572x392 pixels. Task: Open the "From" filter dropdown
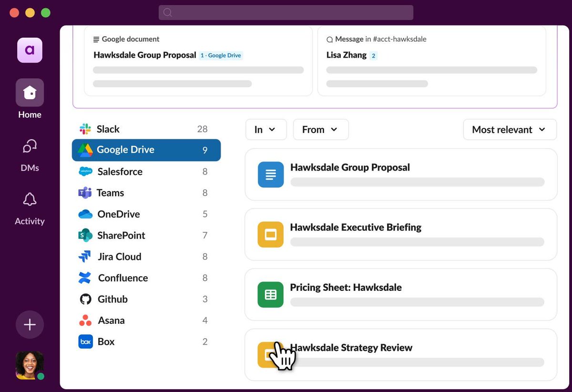click(x=321, y=129)
